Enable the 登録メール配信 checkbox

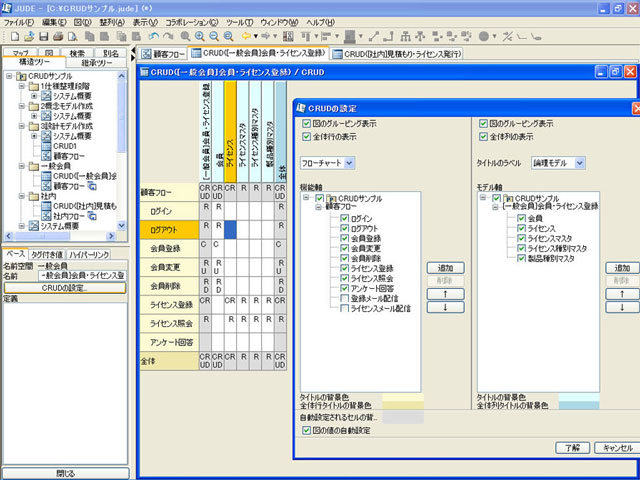[346, 299]
